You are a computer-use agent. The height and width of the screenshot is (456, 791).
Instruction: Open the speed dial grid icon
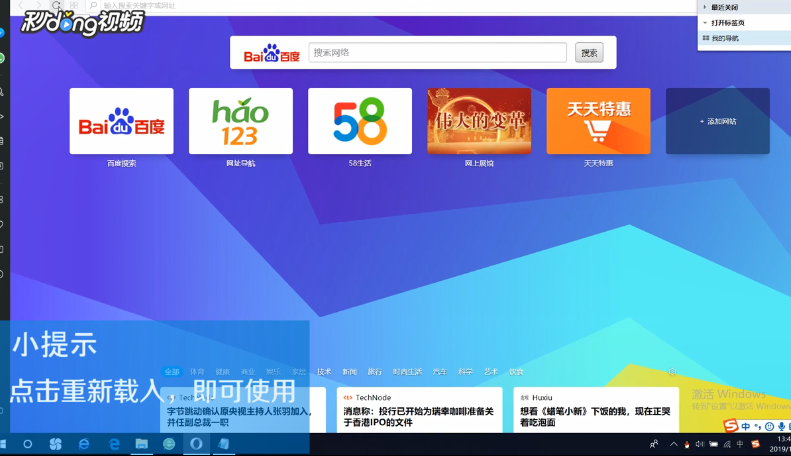[x=74, y=6]
